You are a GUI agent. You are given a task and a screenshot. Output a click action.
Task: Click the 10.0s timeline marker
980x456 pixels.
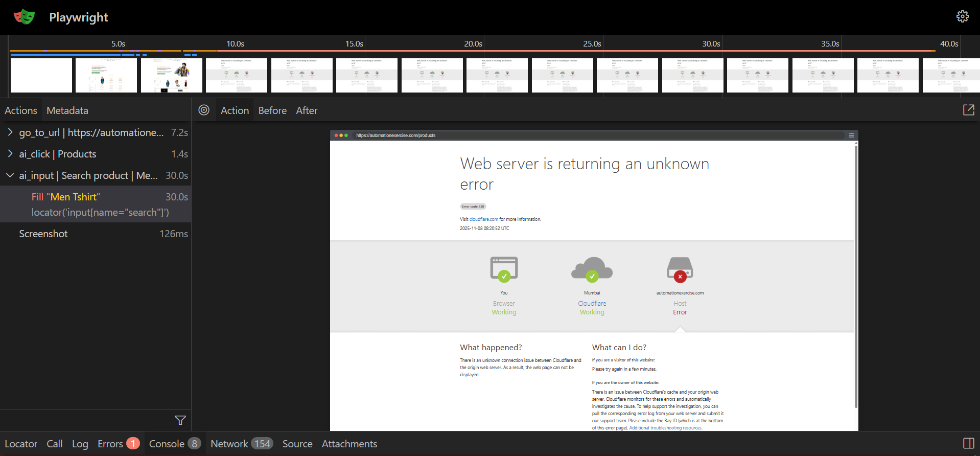[235, 44]
